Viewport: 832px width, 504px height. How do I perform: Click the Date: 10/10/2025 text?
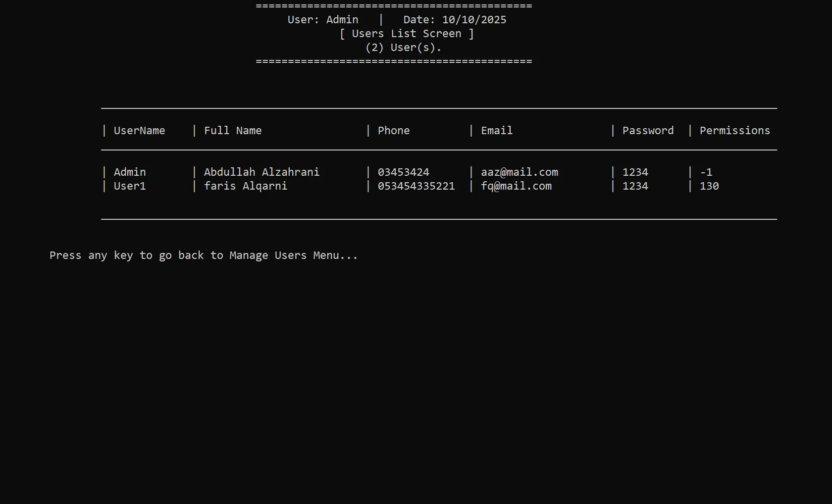point(455,20)
